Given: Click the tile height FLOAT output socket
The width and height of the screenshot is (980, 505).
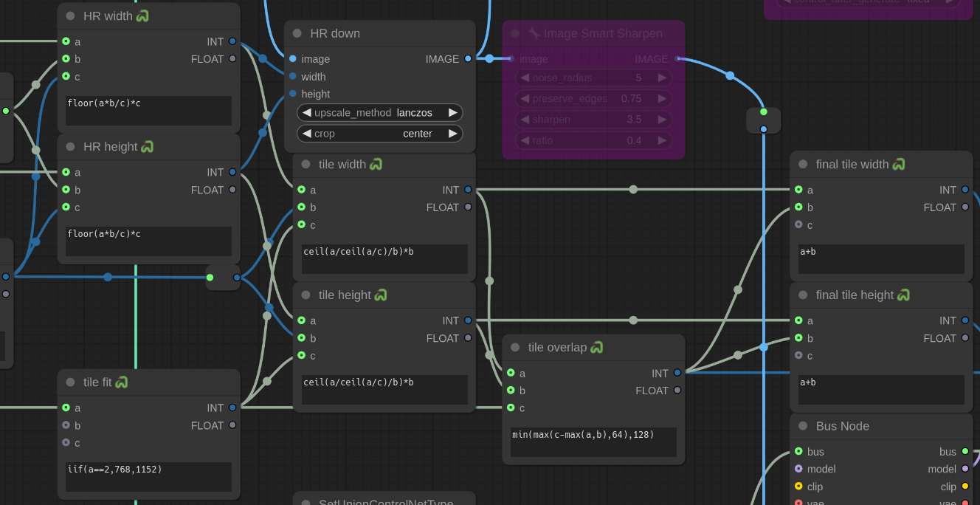Looking at the screenshot, I should (468, 338).
